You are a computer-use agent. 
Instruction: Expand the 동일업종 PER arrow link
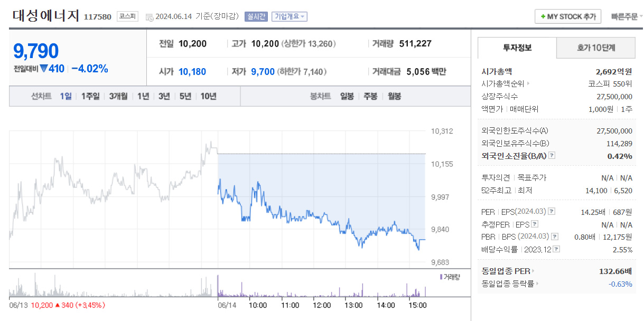click(x=533, y=271)
